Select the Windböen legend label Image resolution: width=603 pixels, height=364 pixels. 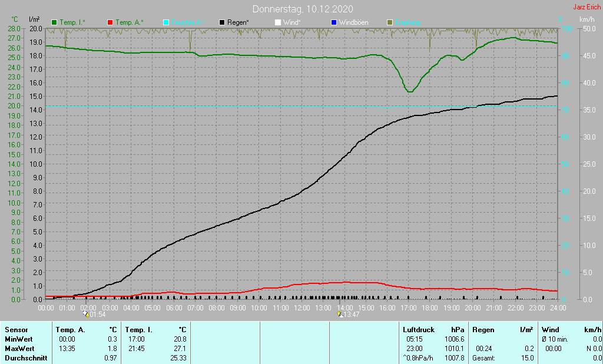coord(354,22)
